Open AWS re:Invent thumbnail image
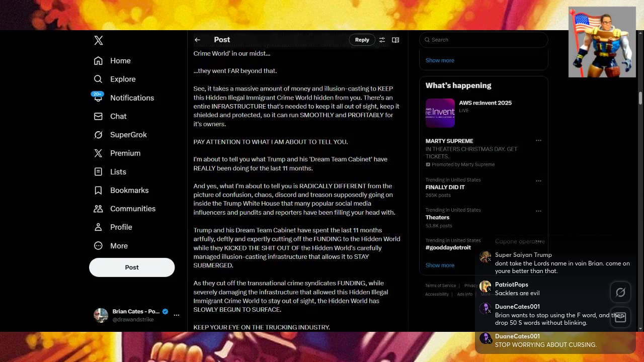This screenshot has width=644, height=362. click(440, 113)
